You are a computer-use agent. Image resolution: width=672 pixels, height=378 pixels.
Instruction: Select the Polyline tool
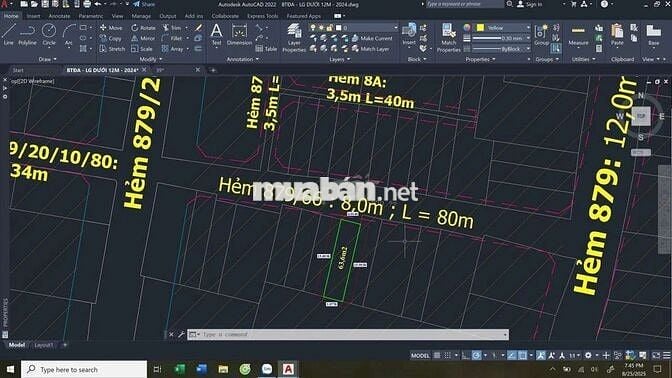27,34
